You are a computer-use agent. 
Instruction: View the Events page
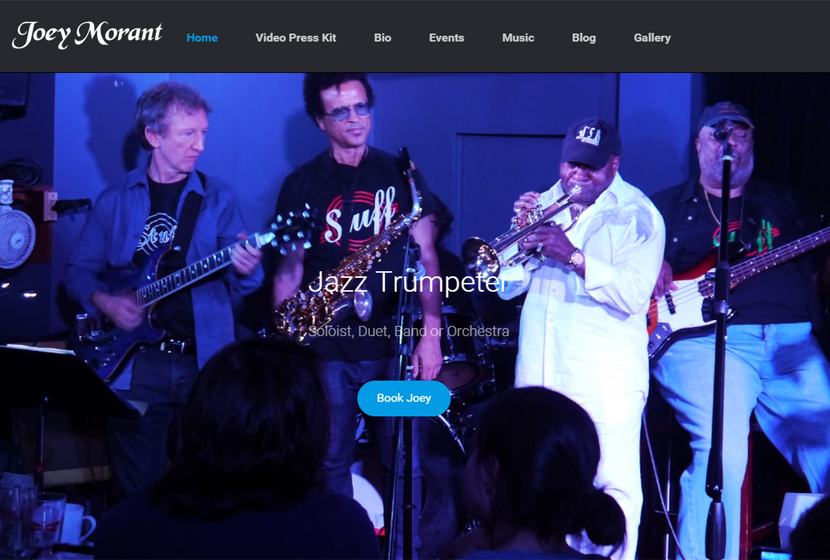tap(447, 38)
